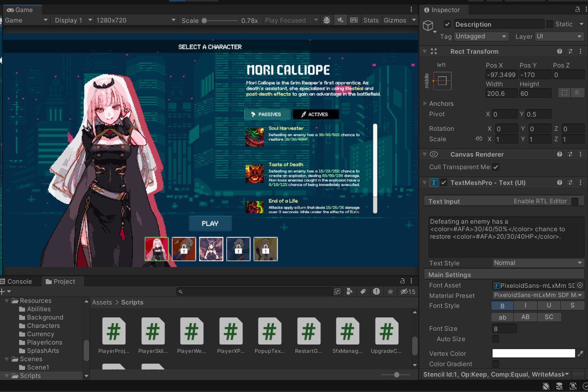Open the Rect Transform presets icon
This screenshot has height=392, width=588.
click(x=570, y=51)
